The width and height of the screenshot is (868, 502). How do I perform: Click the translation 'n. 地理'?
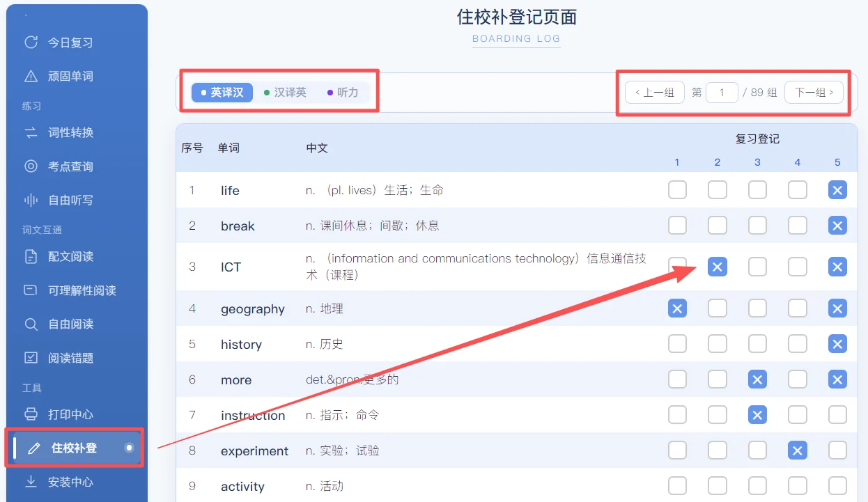[325, 308]
